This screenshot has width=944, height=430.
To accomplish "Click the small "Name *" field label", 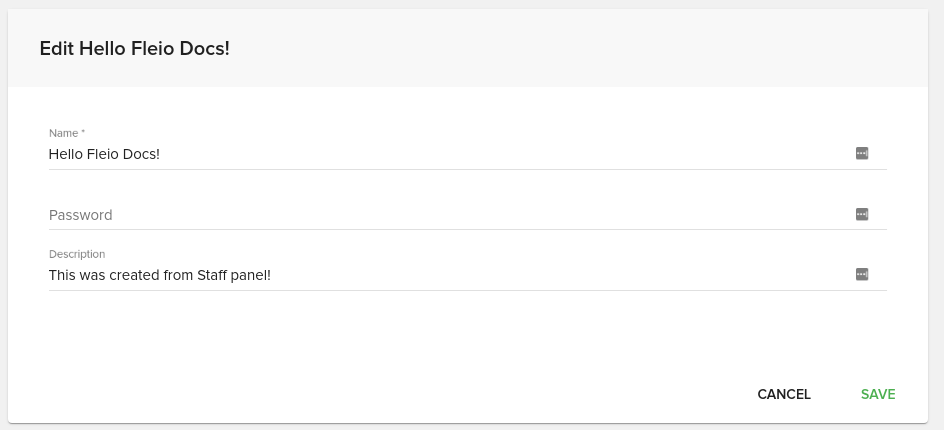I will click(x=67, y=133).
